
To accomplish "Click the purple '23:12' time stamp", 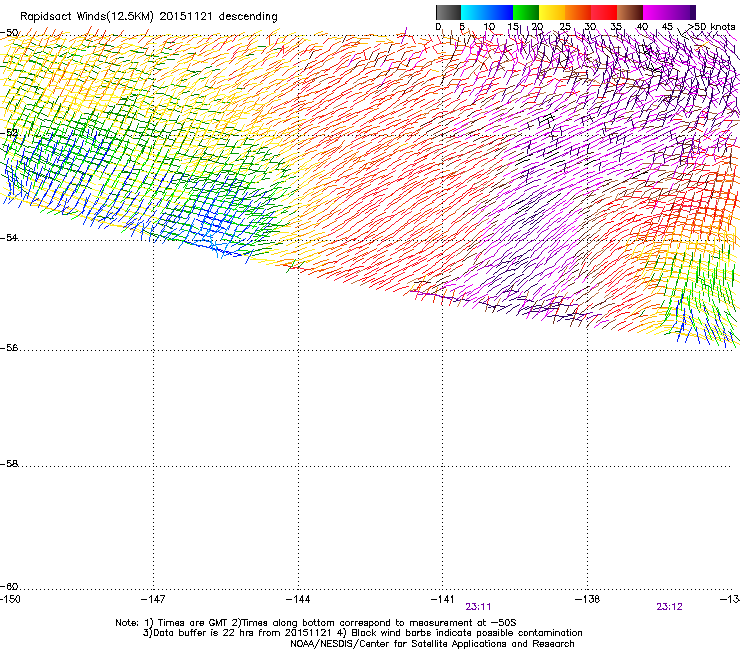I will (669, 607).
